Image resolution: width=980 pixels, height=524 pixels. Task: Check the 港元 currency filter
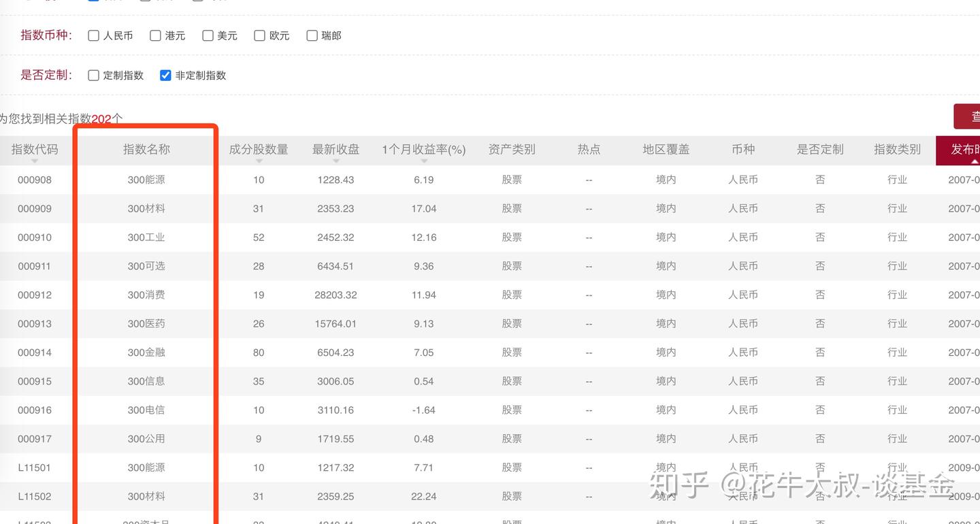pyautogui.click(x=154, y=35)
